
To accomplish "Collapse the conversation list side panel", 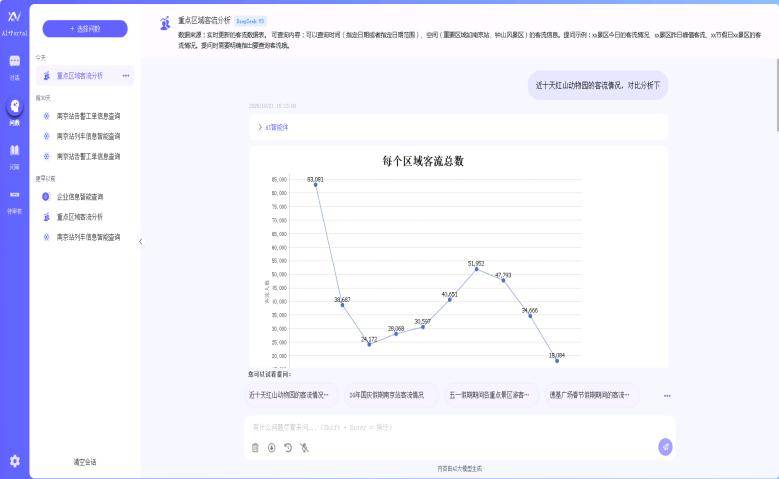I will pyautogui.click(x=140, y=241).
